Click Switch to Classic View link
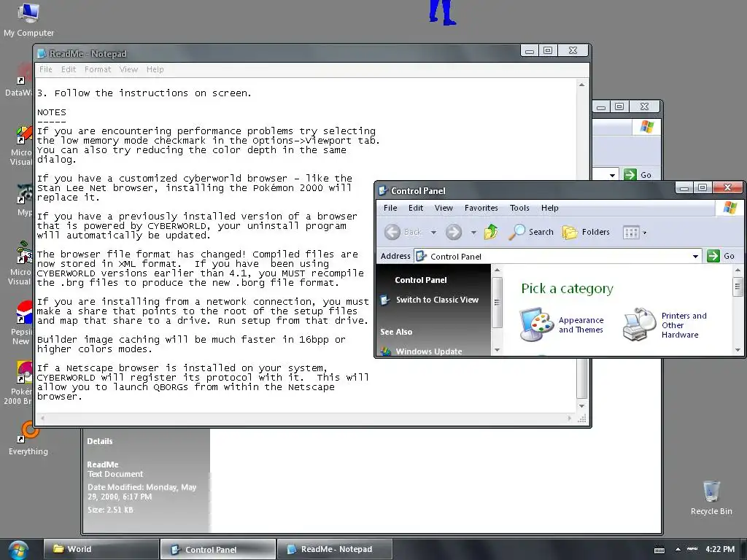Screen dimensions: 747x560 pyautogui.click(x=437, y=300)
